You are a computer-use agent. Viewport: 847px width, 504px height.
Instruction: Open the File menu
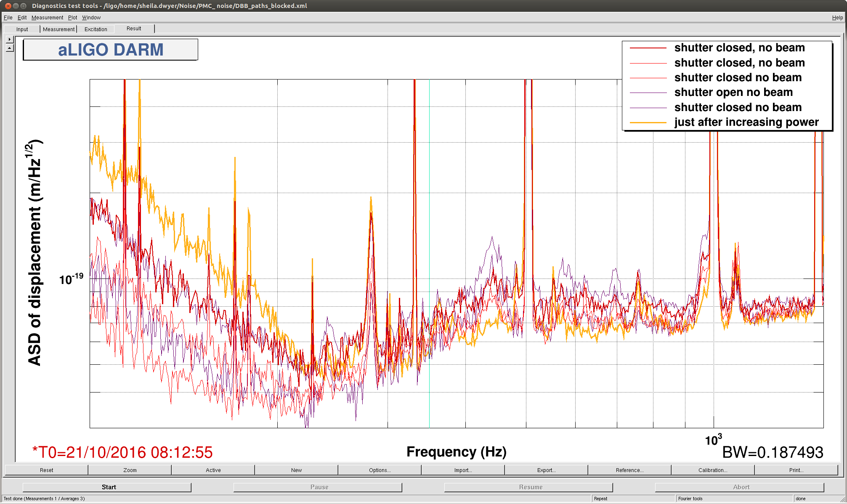tap(8, 18)
